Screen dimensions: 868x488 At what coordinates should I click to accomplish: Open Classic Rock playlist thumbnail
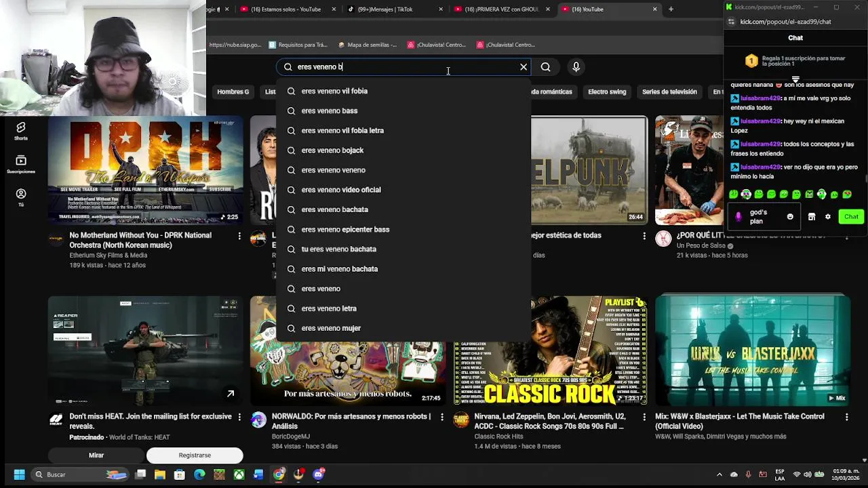coord(550,350)
